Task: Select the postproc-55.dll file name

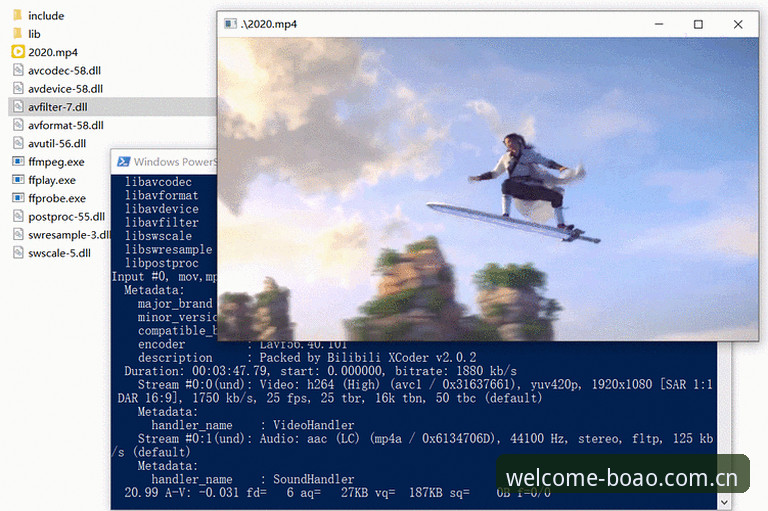Action: coord(67,217)
